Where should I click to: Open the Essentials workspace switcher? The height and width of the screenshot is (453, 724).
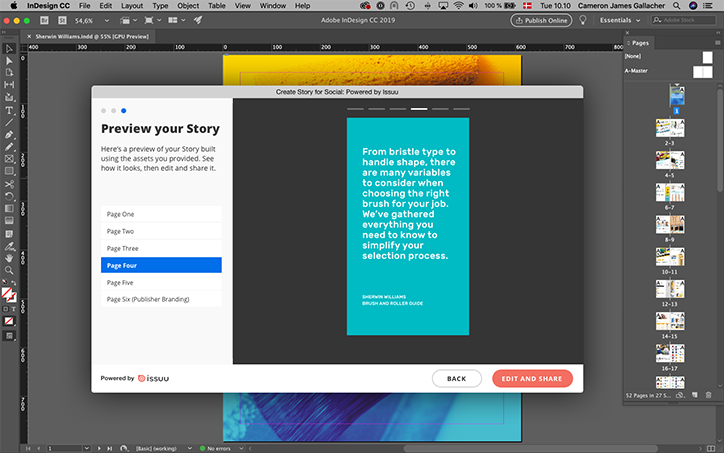[620, 20]
